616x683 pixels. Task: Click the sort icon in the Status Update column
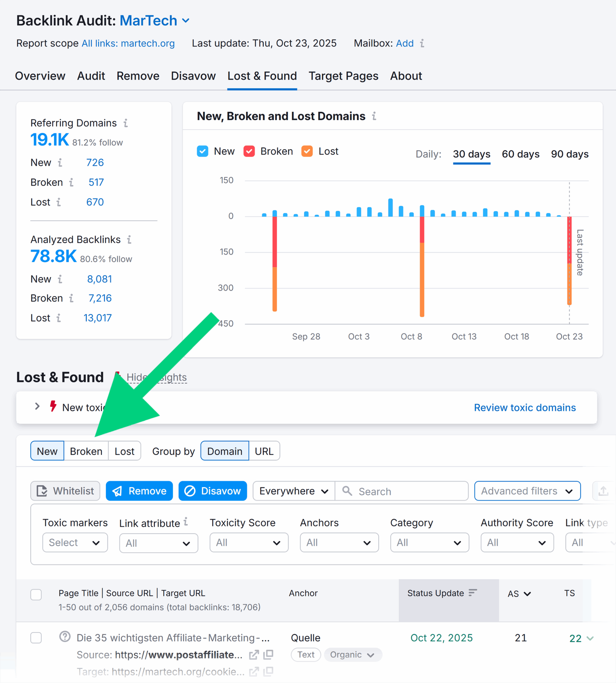coord(472,593)
